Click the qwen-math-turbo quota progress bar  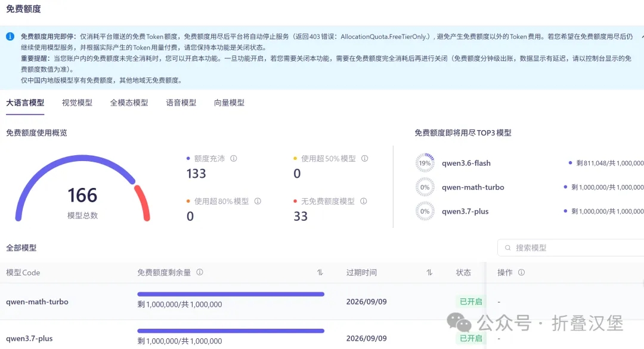tap(231, 294)
